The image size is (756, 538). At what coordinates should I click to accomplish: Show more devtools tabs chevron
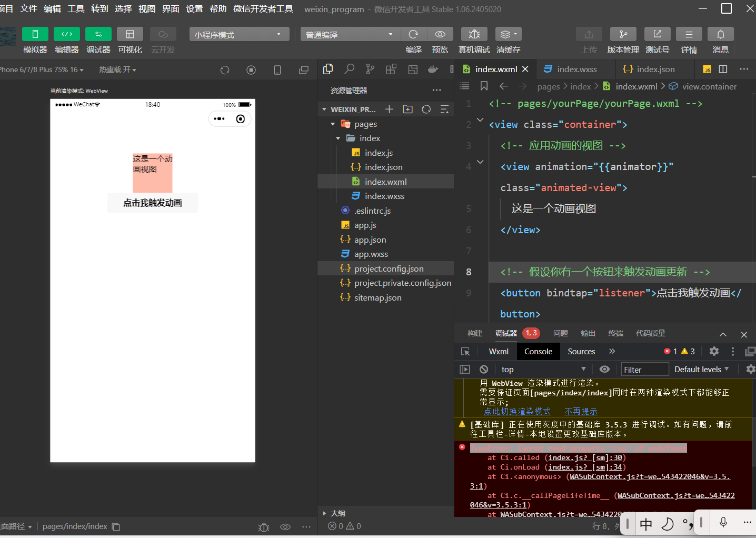[x=612, y=351]
